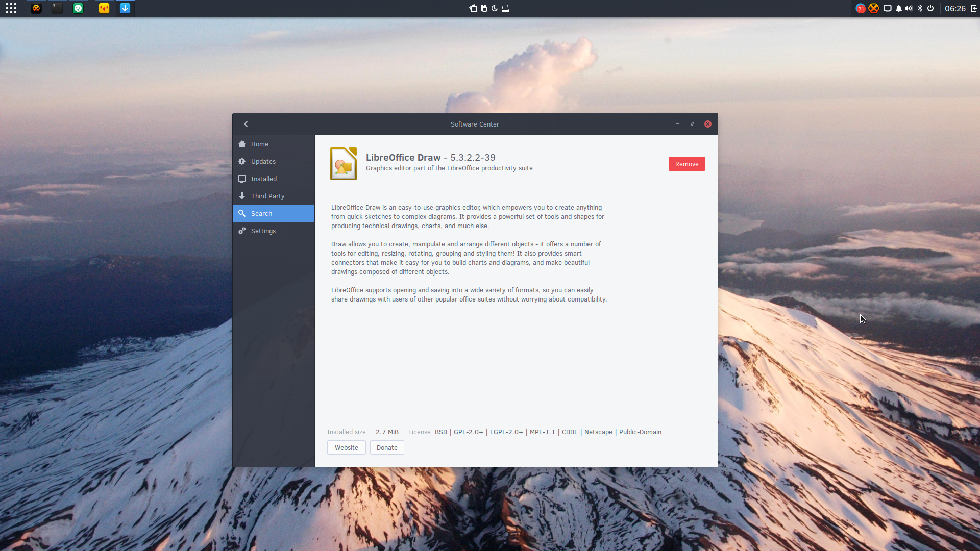Viewport: 980px width, 551px height.
Task: Launch the yellow app icon in the panel
Action: point(104,8)
